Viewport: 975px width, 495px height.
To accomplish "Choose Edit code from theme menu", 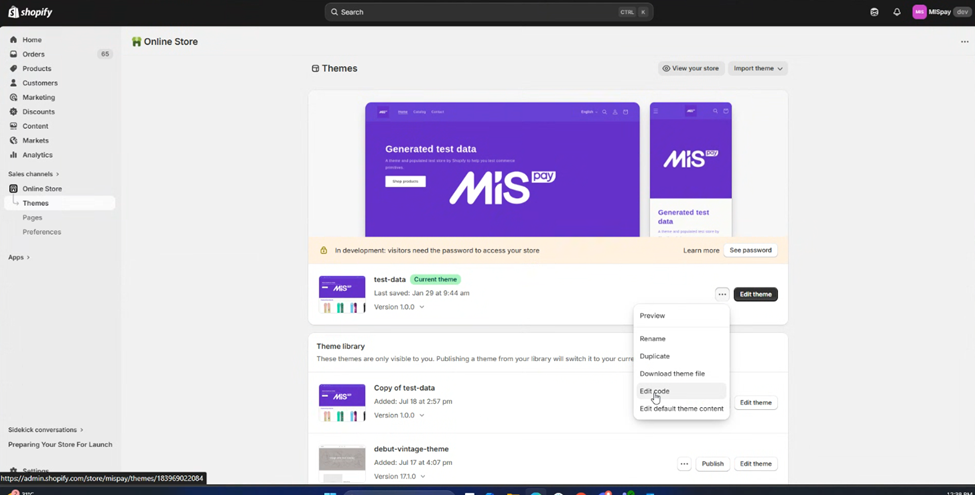I will (x=681, y=391).
